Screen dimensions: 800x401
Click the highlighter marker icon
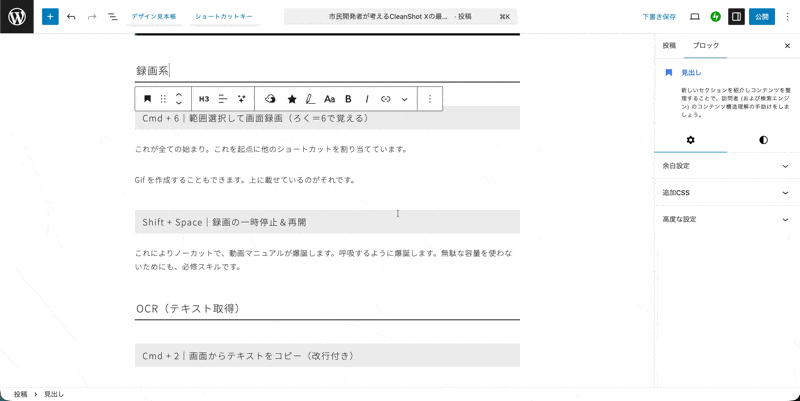310,99
